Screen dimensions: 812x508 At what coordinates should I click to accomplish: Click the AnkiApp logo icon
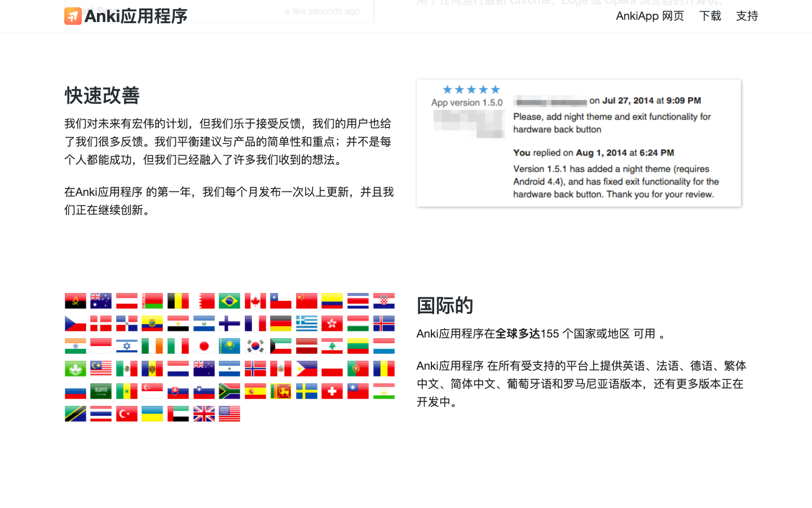[x=72, y=16]
